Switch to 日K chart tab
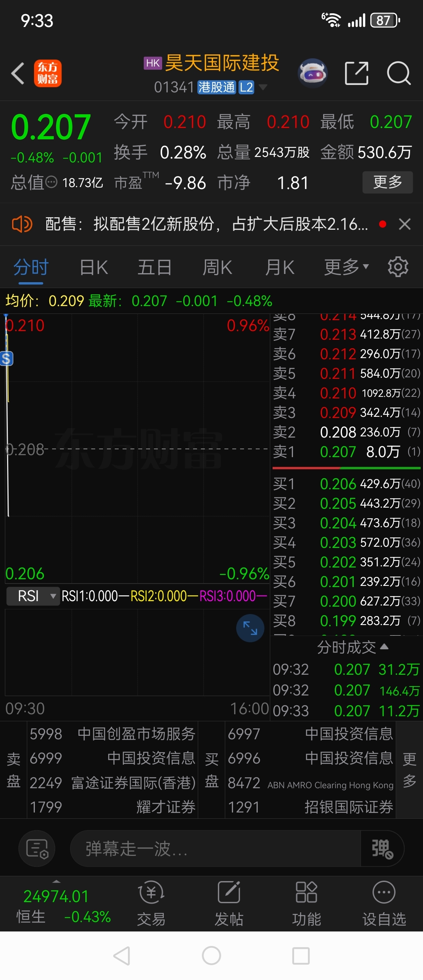Viewport: 423px width, 980px height. [x=94, y=268]
